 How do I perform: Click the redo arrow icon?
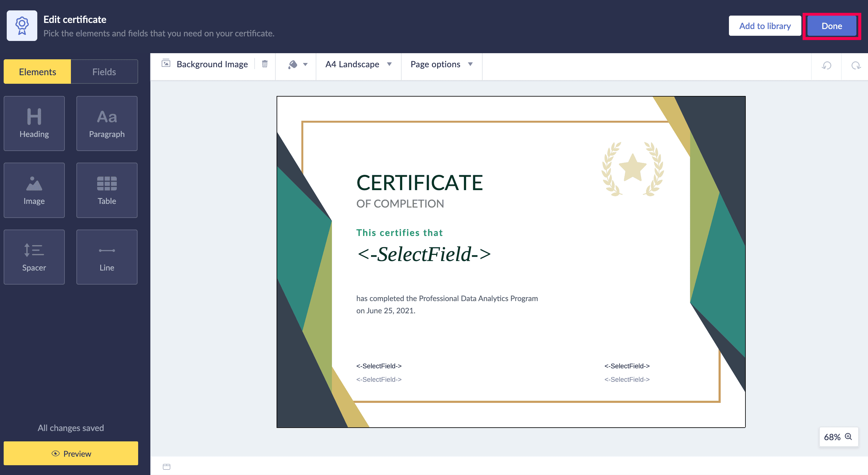click(x=856, y=66)
